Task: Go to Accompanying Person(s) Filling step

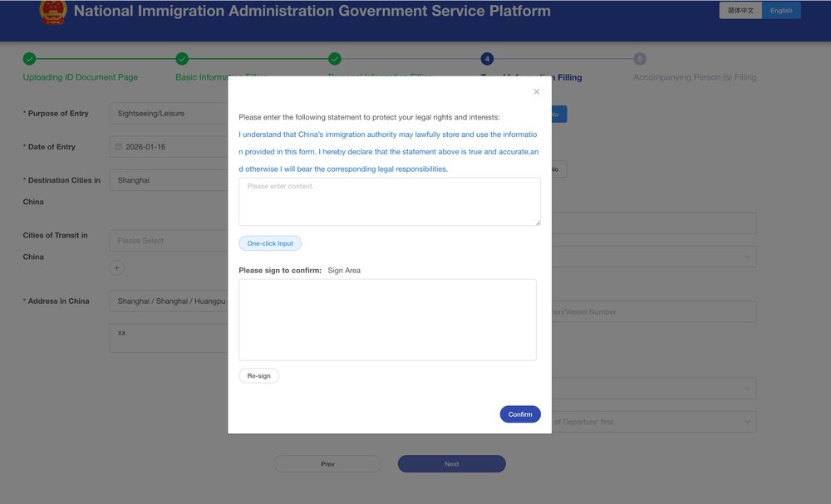Action: click(695, 77)
